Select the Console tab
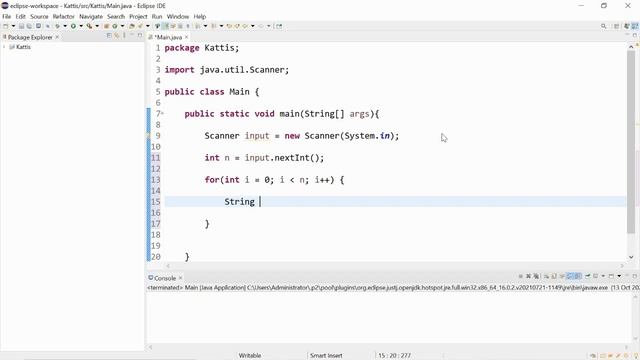The width and height of the screenshot is (640, 360). [165, 278]
